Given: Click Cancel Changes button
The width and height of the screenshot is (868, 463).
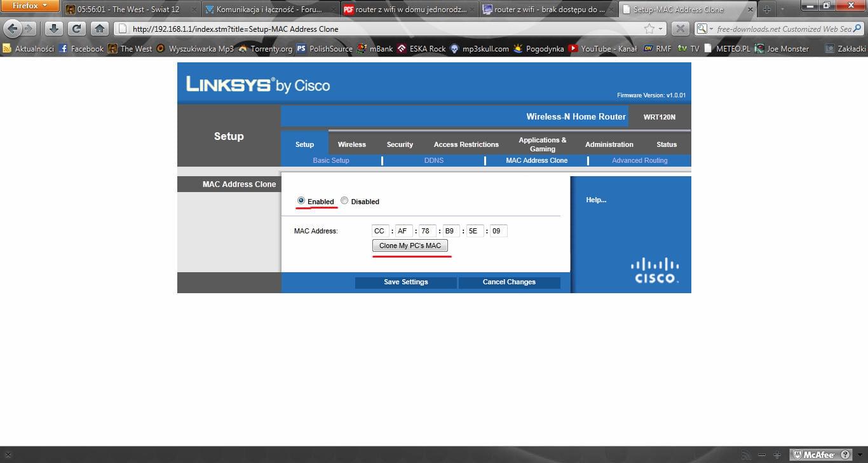Looking at the screenshot, I should [x=509, y=282].
